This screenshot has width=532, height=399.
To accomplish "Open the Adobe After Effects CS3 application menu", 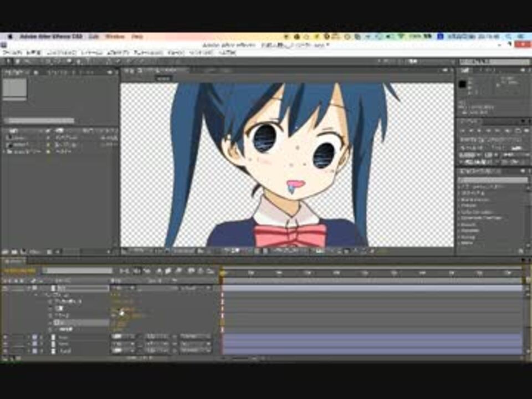I will coord(51,37).
